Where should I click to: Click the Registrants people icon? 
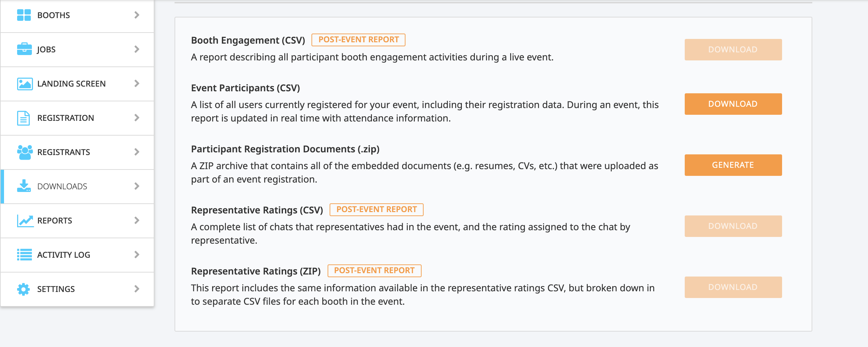[25, 152]
